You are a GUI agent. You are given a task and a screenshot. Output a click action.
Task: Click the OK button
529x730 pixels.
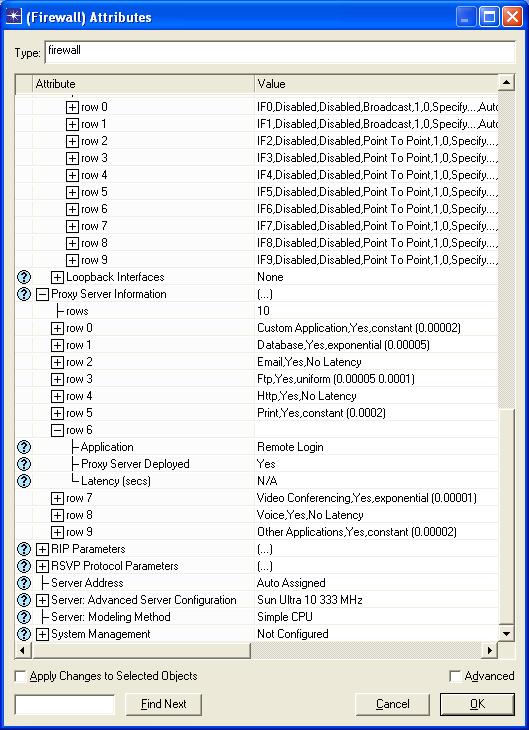[477, 704]
